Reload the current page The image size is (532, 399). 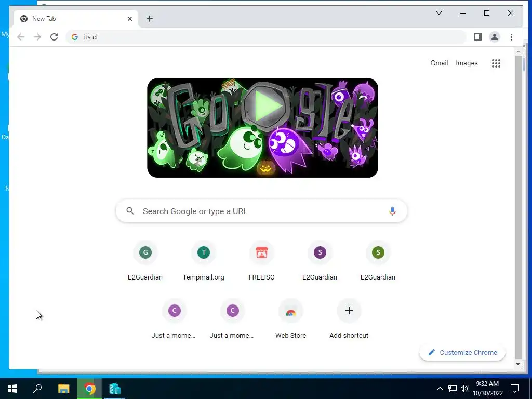click(x=54, y=37)
